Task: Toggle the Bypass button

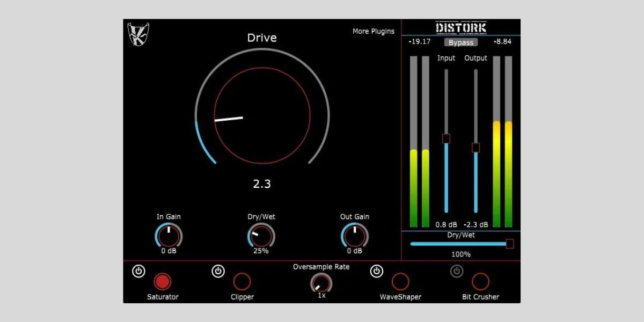Action: pyautogui.click(x=461, y=42)
